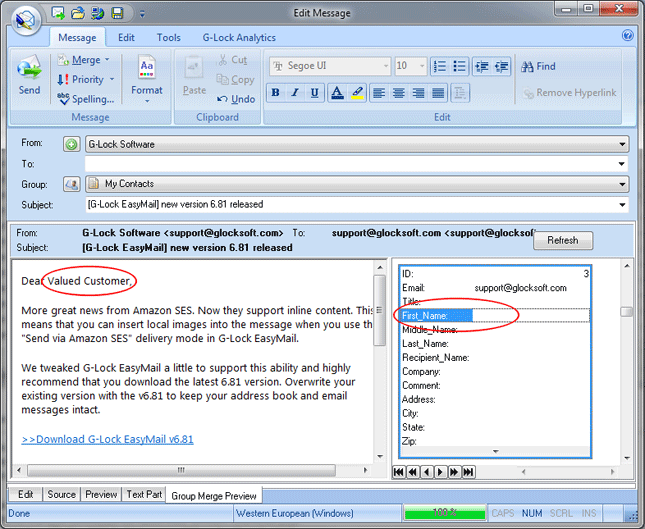Viewport: 645px width, 529px height.
Task: Open the Merge dropdown in the ribbon
Action: (x=84, y=60)
